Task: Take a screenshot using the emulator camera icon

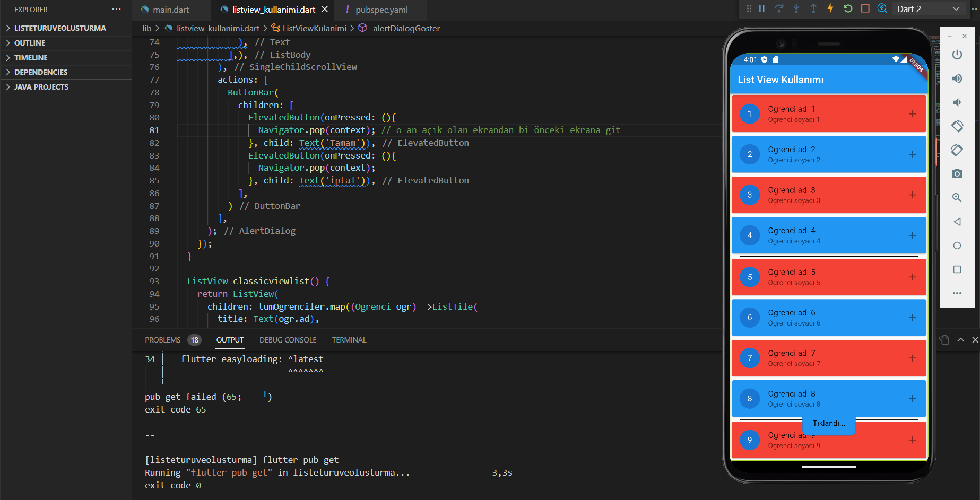Action: (957, 173)
